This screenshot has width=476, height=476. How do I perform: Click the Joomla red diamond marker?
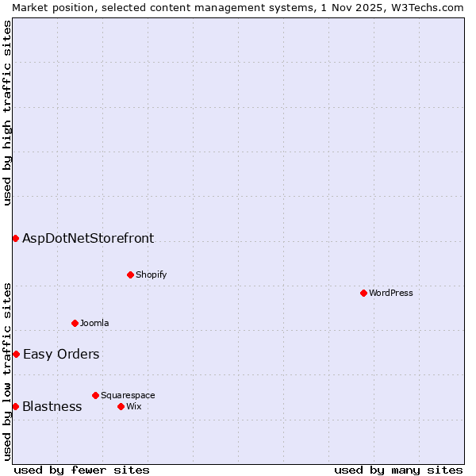(75, 323)
